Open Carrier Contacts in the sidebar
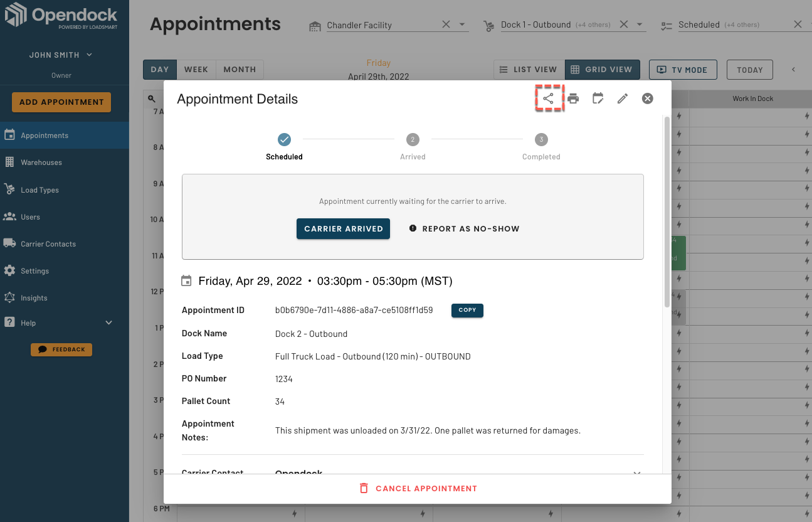812x522 pixels. point(65,243)
